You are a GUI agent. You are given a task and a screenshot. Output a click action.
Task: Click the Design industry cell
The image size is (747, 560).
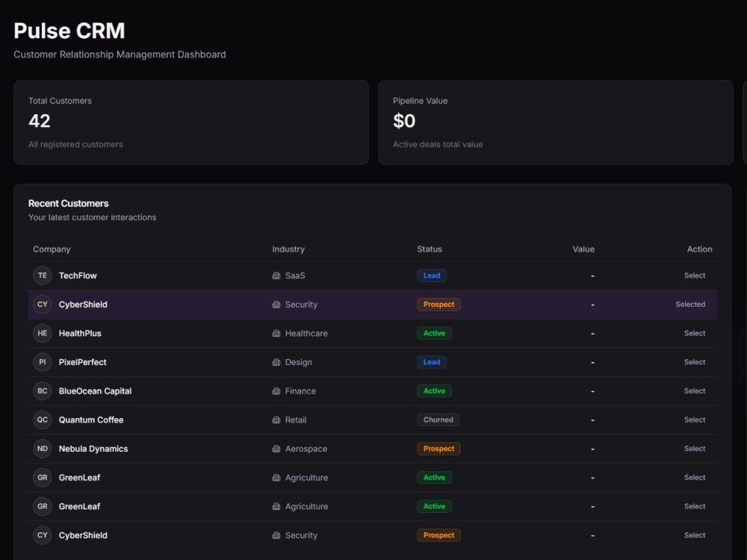pos(299,362)
